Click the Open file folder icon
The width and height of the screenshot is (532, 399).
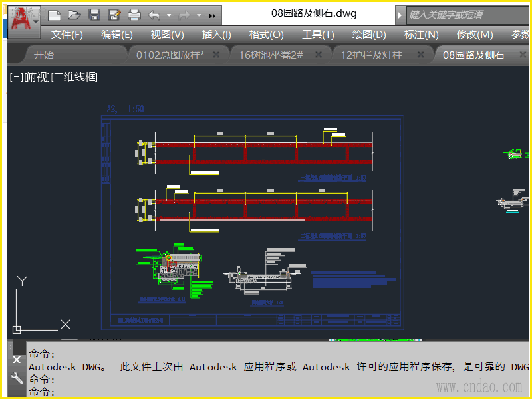tap(74, 15)
